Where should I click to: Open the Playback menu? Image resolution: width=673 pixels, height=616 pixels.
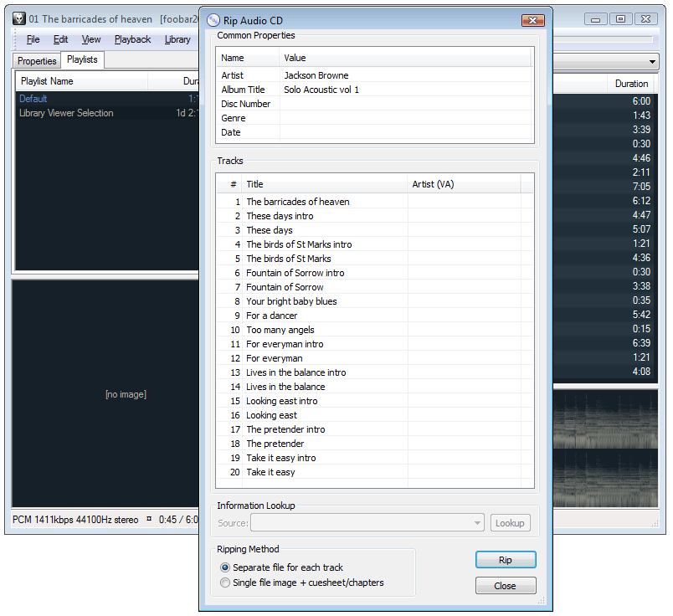[x=132, y=39]
